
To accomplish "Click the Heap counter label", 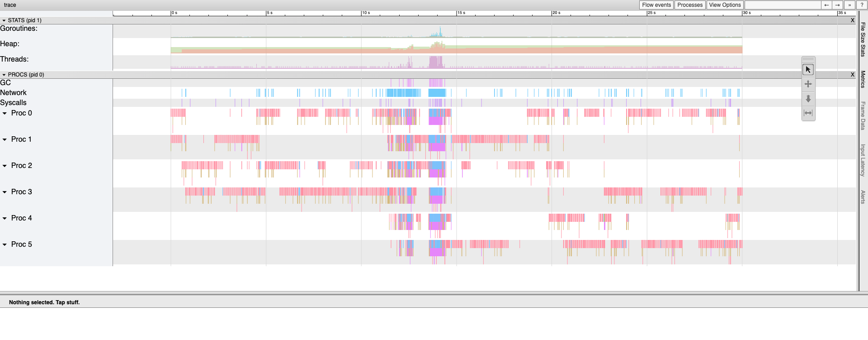I will [10, 44].
